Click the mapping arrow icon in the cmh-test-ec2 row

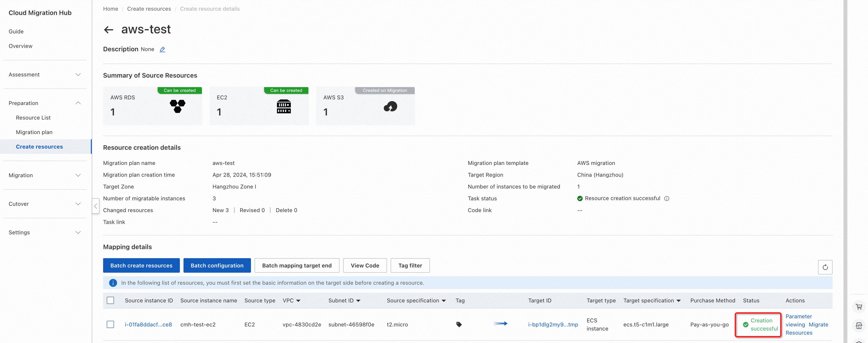tap(501, 323)
